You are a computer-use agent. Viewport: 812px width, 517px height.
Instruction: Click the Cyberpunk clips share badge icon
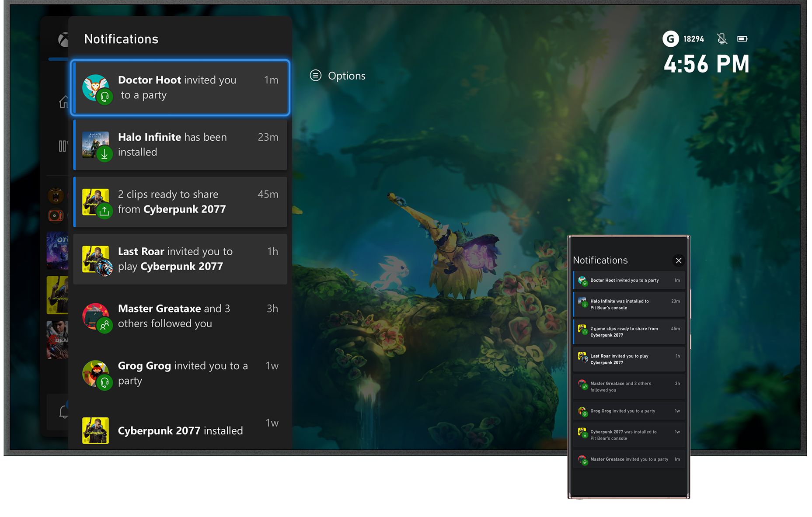105,211
